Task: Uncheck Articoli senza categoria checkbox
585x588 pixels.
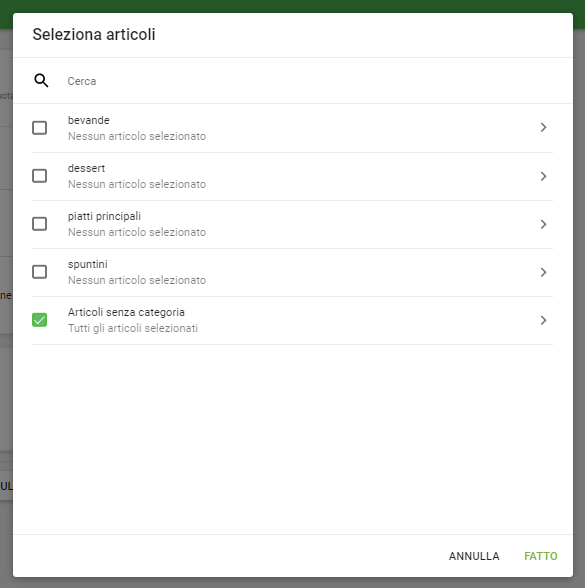Action: pyautogui.click(x=39, y=320)
